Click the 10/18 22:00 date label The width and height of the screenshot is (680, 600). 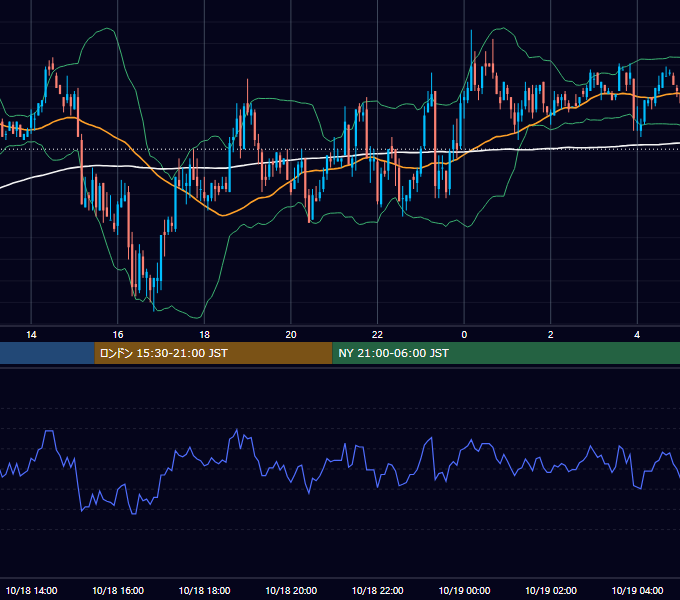pyautogui.click(x=377, y=590)
